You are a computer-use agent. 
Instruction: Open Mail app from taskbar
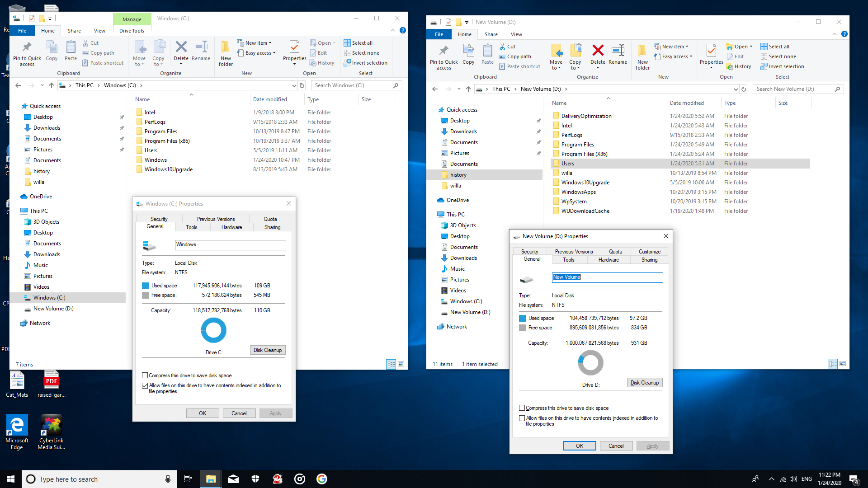(x=233, y=479)
